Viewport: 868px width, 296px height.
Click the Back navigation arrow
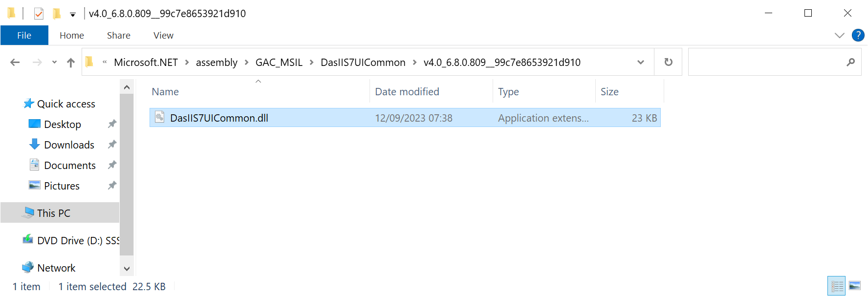(x=15, y=63)
